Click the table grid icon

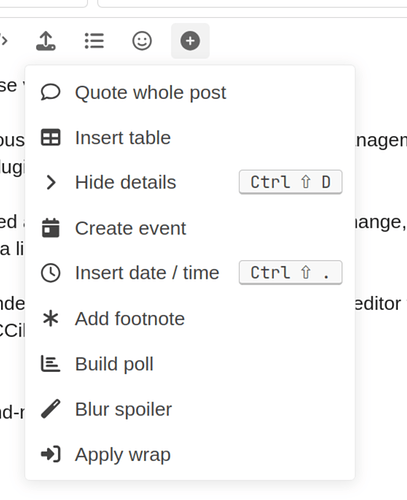(51, 137)
